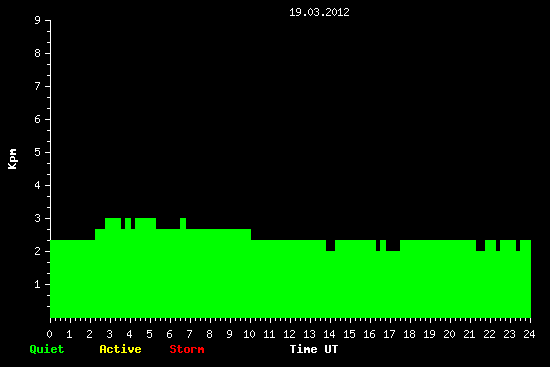Click hour 12 on the time axis

pyautogui.click(x=289, y=334)
